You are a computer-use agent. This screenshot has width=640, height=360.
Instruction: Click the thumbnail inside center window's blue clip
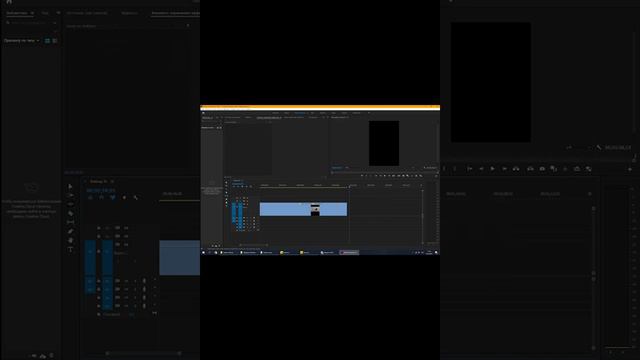coord(315,209)
